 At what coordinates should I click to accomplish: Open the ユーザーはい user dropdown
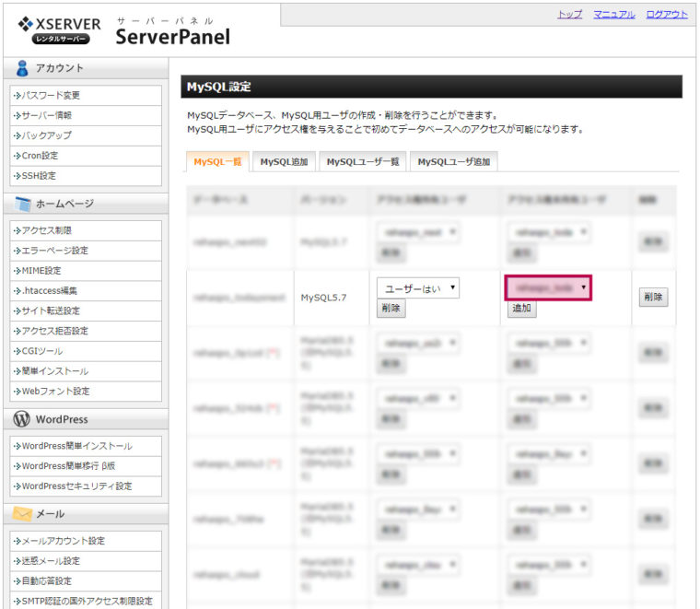(x=418, y=288)
